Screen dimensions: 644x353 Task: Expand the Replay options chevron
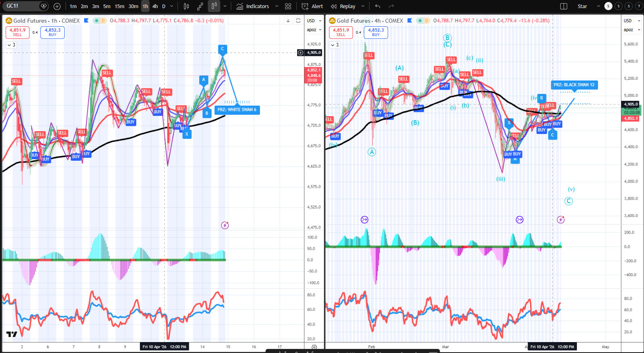click(363, 6)
